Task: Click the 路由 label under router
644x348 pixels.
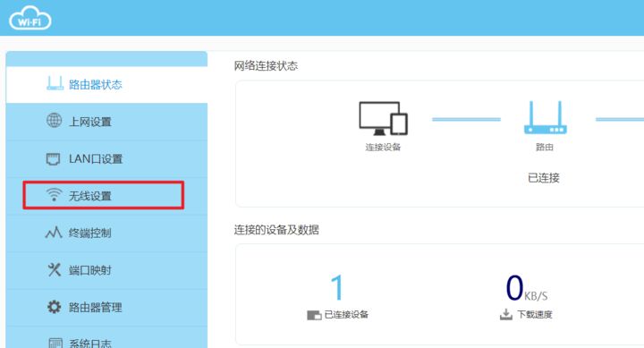Action: [545, 147]
